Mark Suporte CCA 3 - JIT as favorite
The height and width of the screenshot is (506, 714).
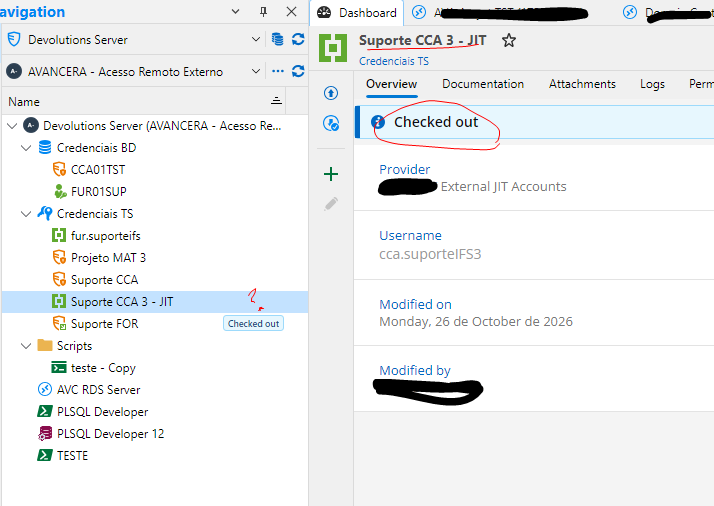[509, 41]
